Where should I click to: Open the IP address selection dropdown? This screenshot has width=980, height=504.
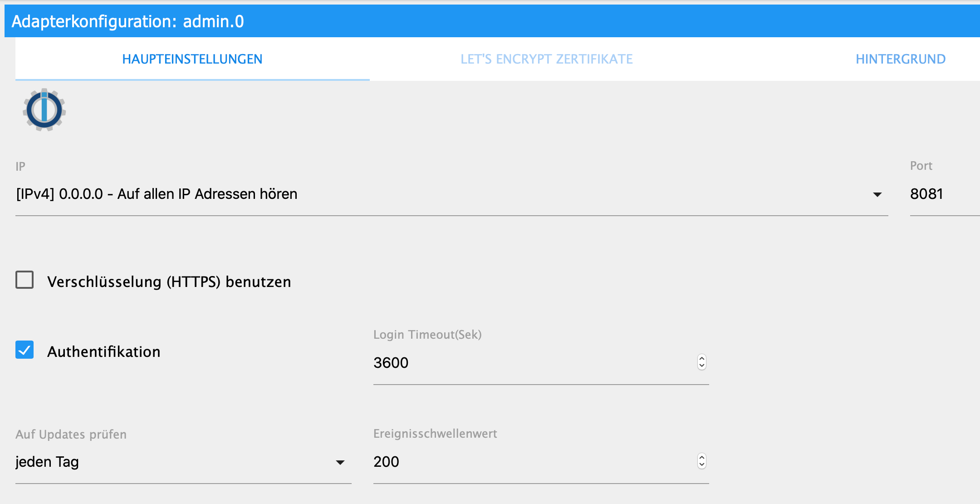tap(445, 194)
